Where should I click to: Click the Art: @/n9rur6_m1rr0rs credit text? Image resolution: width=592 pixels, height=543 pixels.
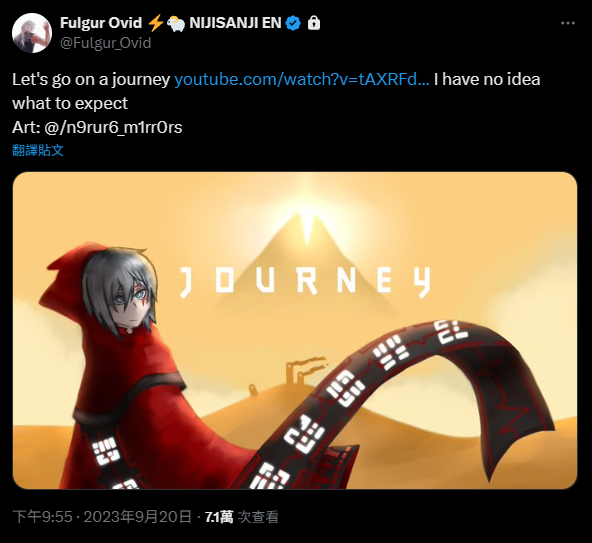(97, 128)
